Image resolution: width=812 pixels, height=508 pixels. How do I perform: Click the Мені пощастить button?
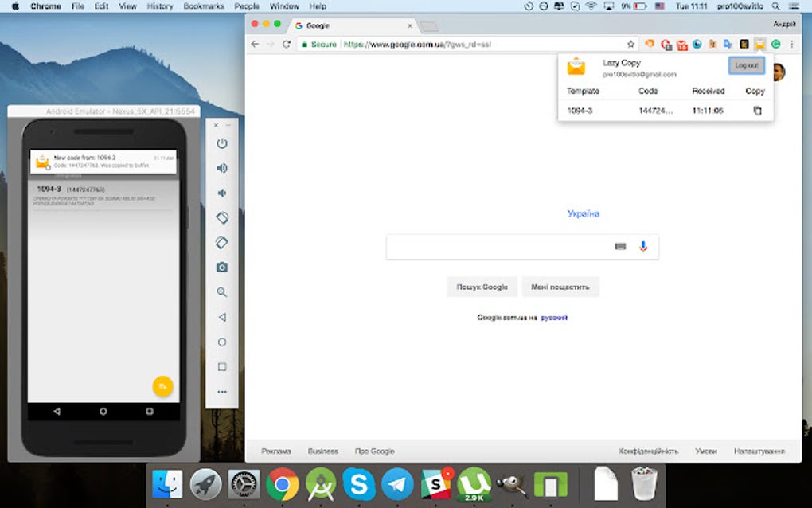pyautogui.click(x=560, y=287)
